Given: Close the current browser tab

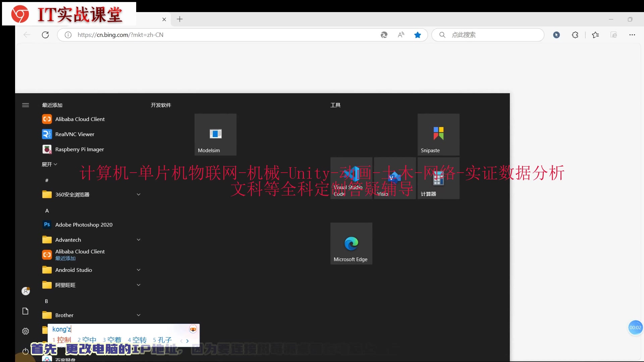Looking at the screenshot, I should [x=164, y=19].
